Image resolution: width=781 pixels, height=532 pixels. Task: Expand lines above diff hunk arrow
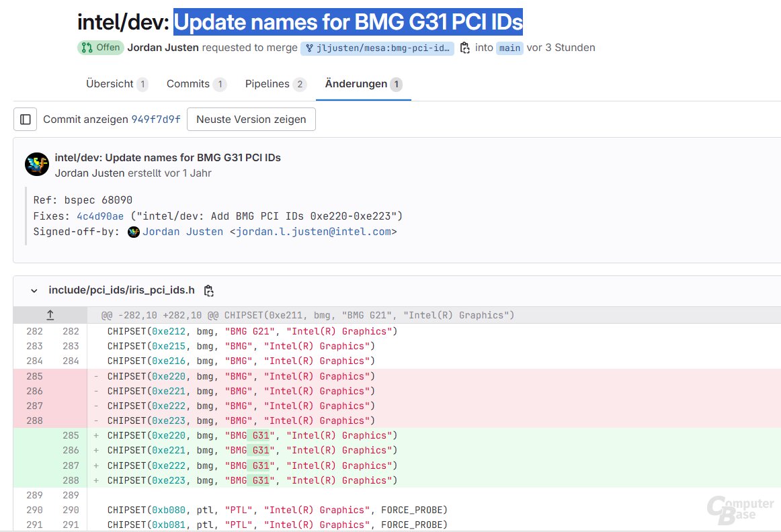[x=50, y=315]
